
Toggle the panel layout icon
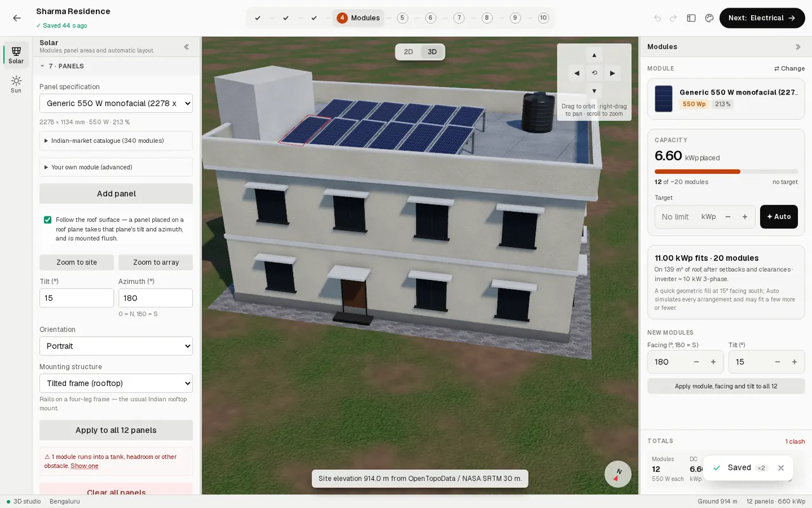pyautogui.click(x=691, y=18)
